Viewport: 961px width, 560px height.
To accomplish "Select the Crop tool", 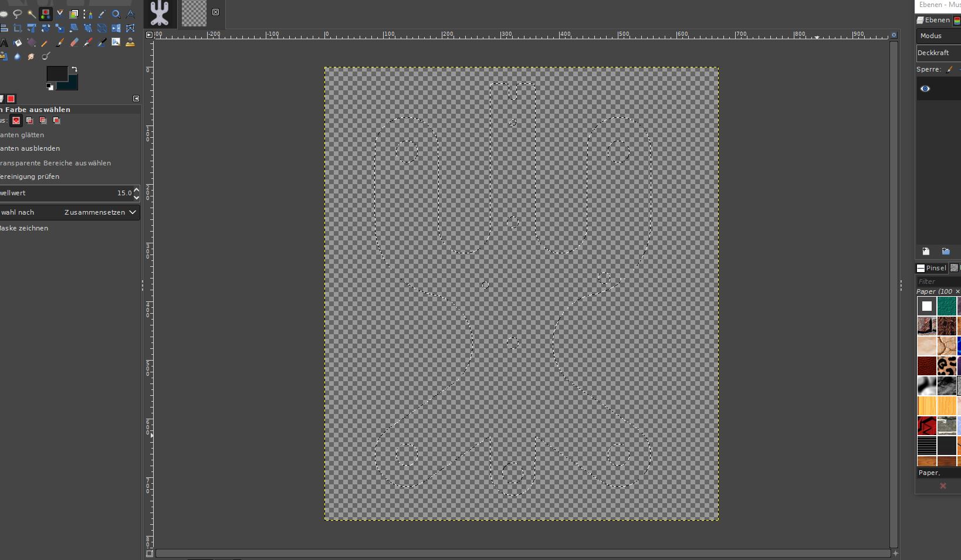I will tap(18, 28).
